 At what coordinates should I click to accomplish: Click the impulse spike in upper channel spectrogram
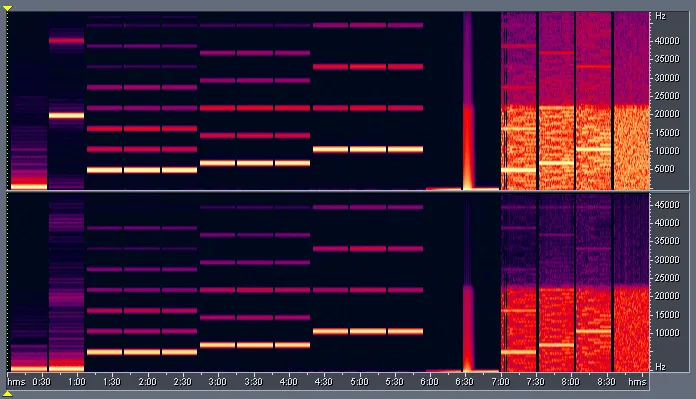(468, 101)
